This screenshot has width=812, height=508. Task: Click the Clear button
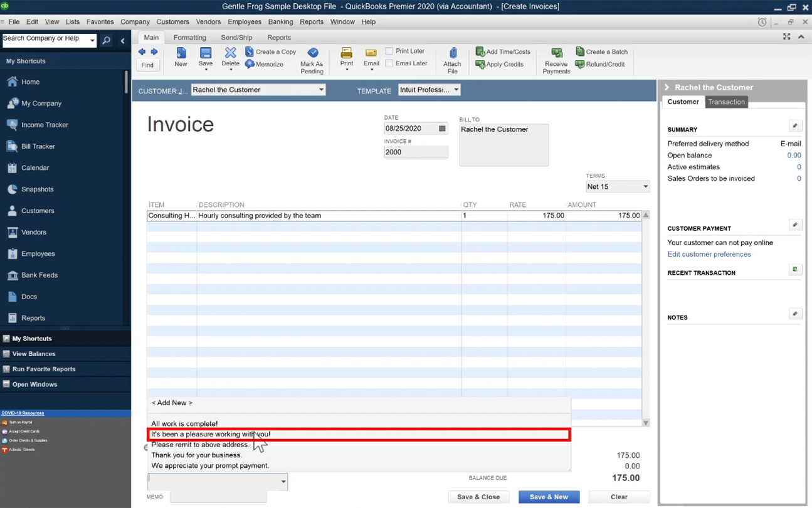point(619,497)
